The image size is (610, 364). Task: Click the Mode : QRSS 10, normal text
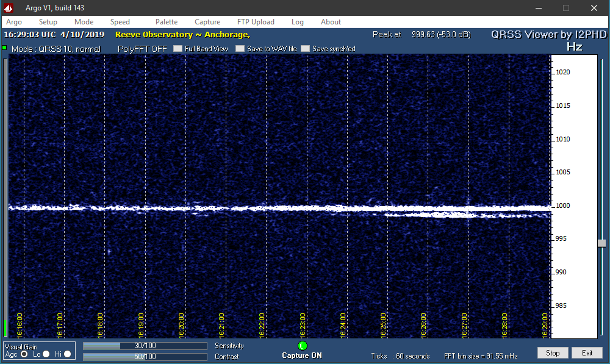click(56, 49)
